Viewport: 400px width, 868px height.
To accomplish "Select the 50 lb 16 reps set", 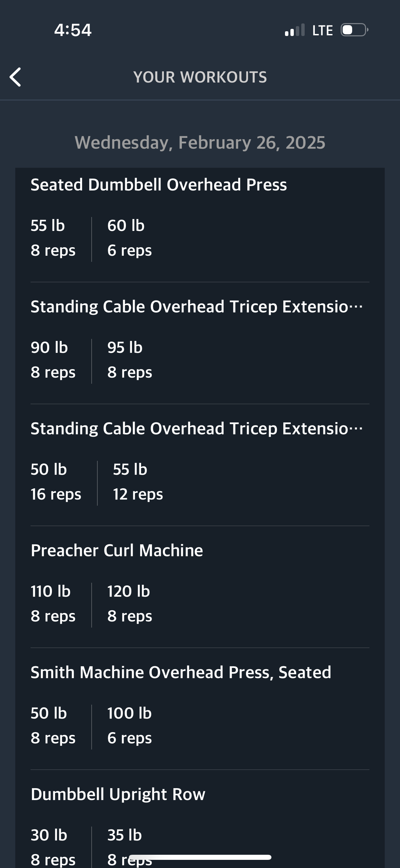I will click(x=56, y=482).
